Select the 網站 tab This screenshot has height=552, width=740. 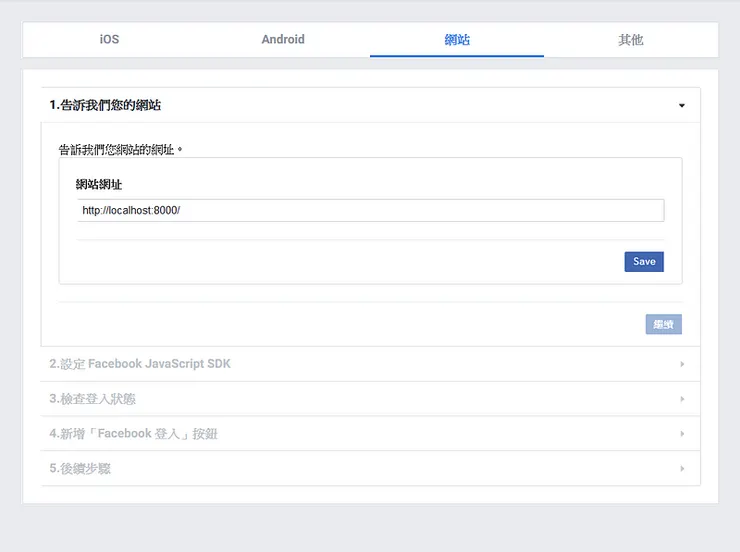pyautogui.click(x=457, y=40)
